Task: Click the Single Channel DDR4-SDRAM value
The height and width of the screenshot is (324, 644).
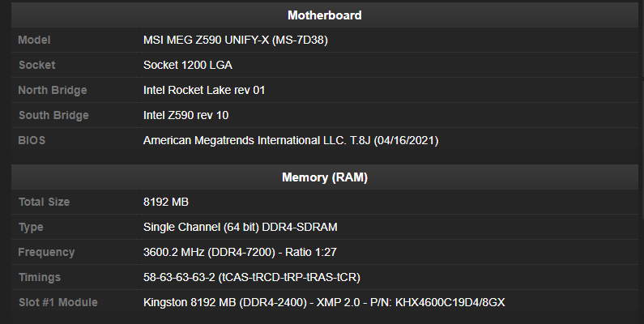Action: 240,227
